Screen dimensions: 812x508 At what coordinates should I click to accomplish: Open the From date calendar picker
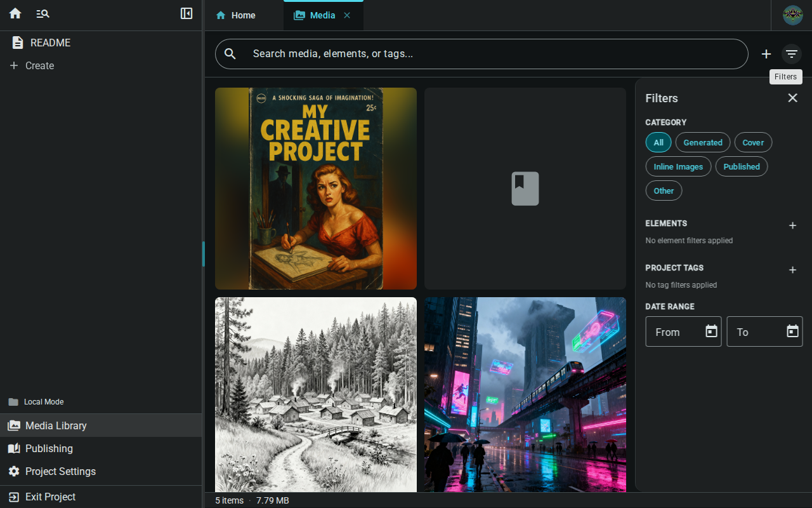click(712, 331)
